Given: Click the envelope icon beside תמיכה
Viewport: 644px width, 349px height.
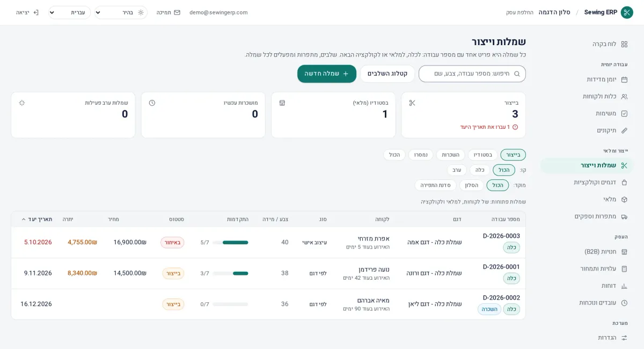Looking at the screenshot, I should tap(177, 12).
